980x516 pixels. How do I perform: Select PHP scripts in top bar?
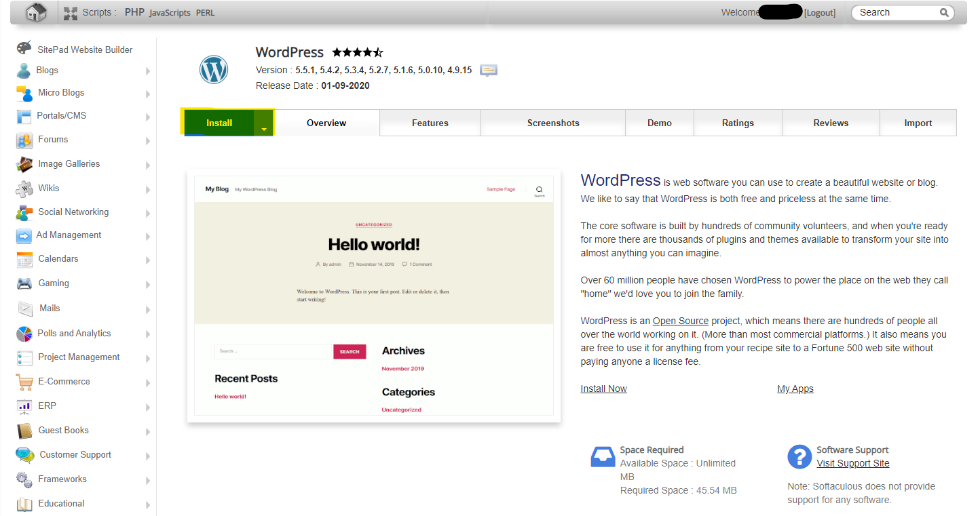[x=134, y=12]
